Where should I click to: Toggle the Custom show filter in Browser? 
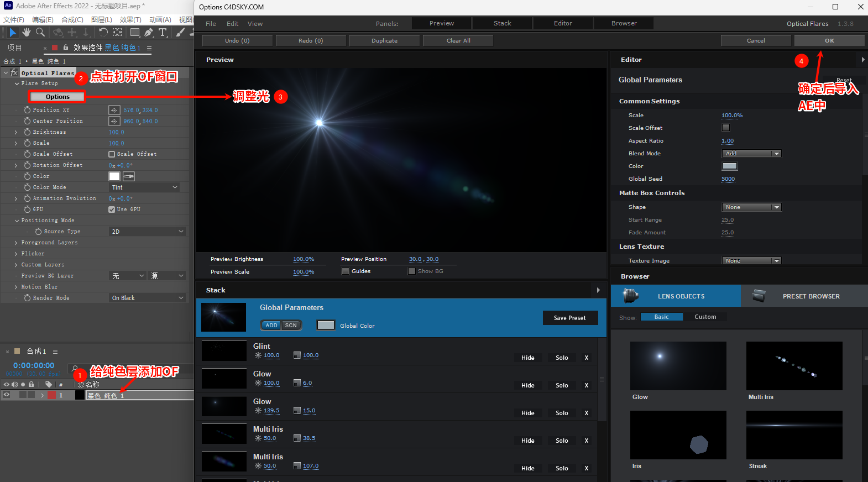click(x=705, y=317)
